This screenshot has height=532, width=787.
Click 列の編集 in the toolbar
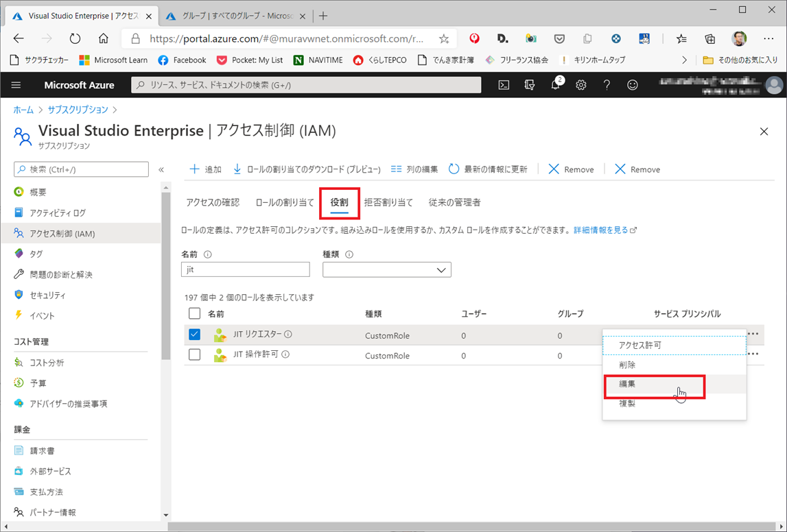click(414, 169)
